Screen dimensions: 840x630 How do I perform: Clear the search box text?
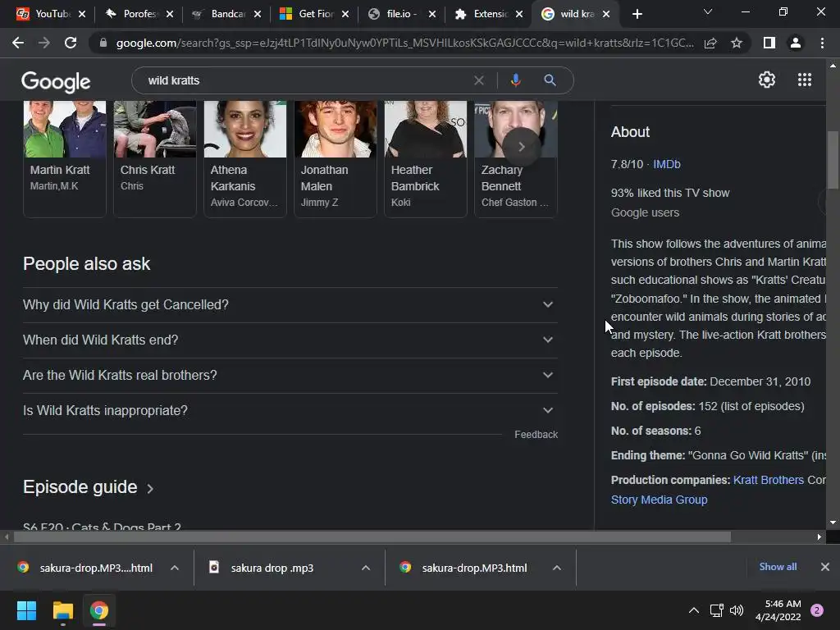[479, 80]
